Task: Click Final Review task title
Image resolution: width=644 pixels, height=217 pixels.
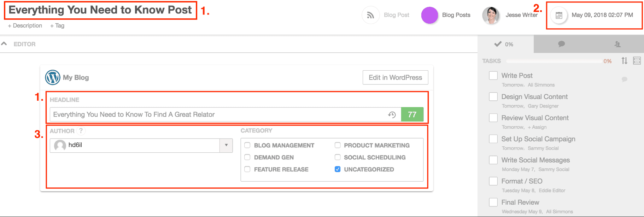Action: click(x=520, y=202)
